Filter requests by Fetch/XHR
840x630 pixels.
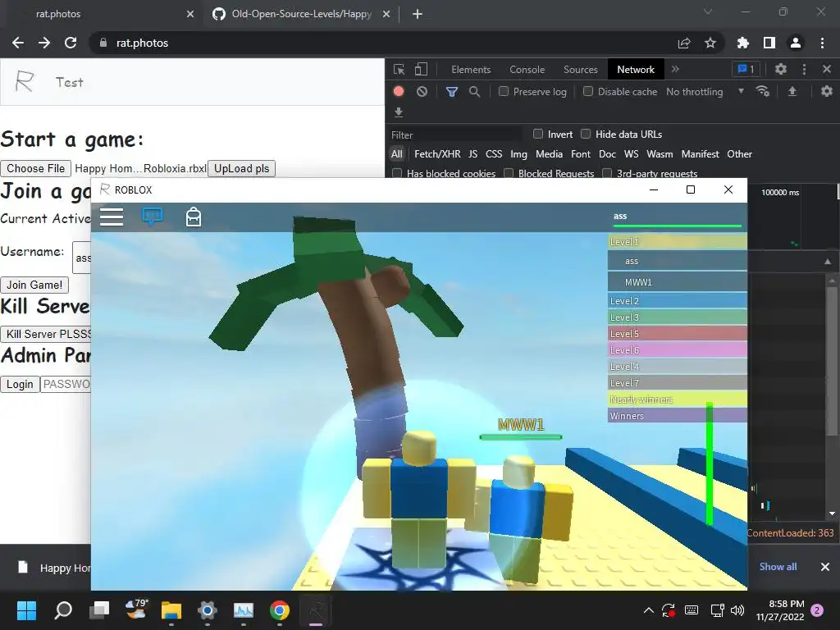[437, 153]
